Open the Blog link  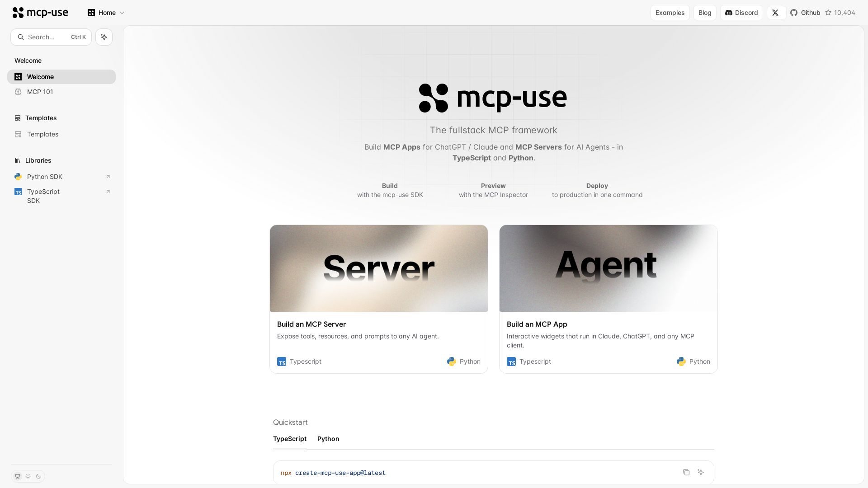[705, 13]
